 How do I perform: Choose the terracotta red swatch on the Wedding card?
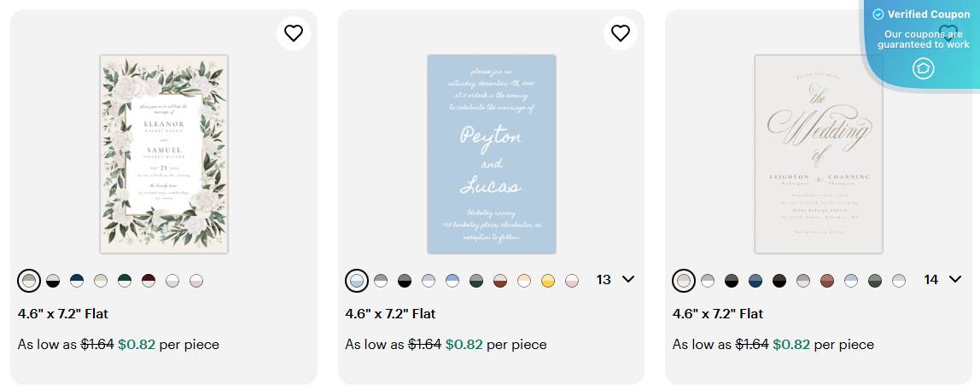click(x=827, y=280)
